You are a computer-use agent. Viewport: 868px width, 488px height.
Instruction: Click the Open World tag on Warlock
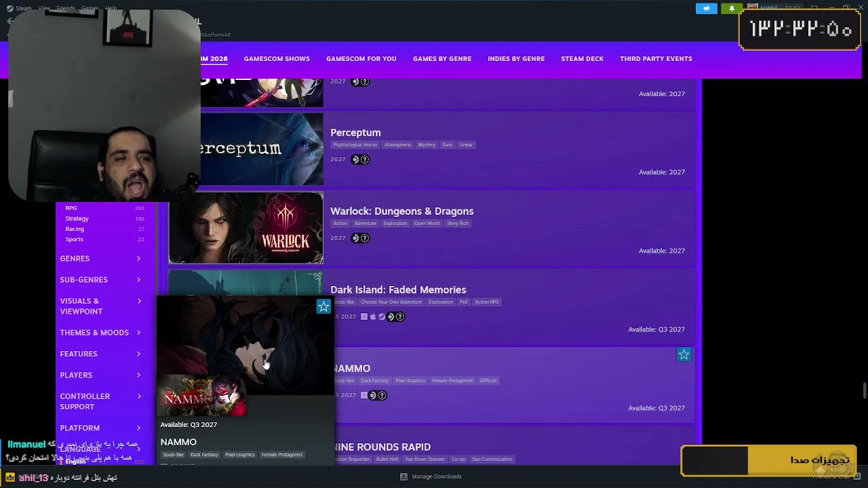click(x=427, y=224)
